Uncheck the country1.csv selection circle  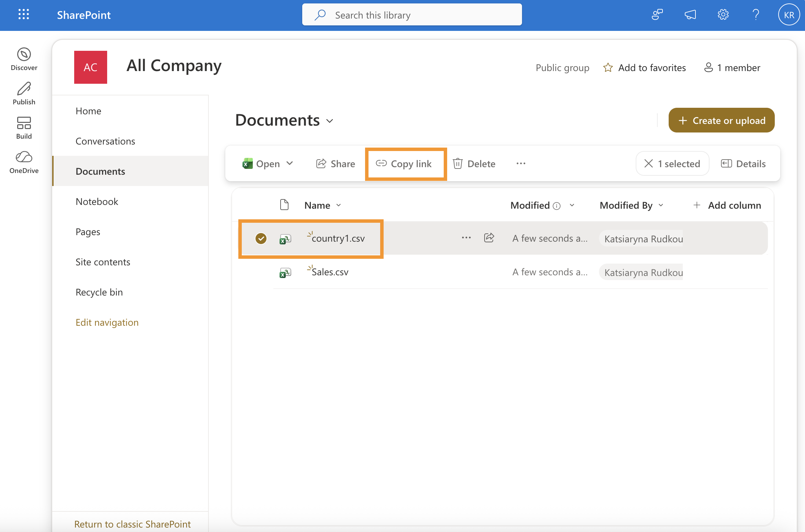(261, 238)
